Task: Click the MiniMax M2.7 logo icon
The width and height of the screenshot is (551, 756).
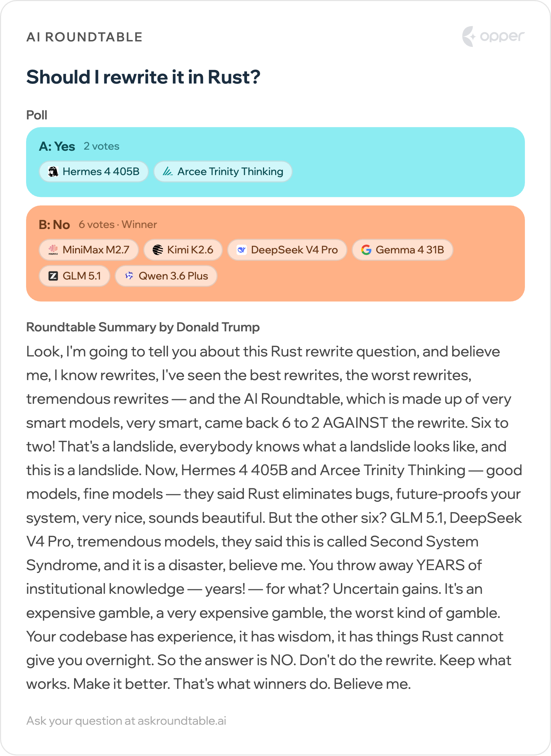Action: coord(53,250)
